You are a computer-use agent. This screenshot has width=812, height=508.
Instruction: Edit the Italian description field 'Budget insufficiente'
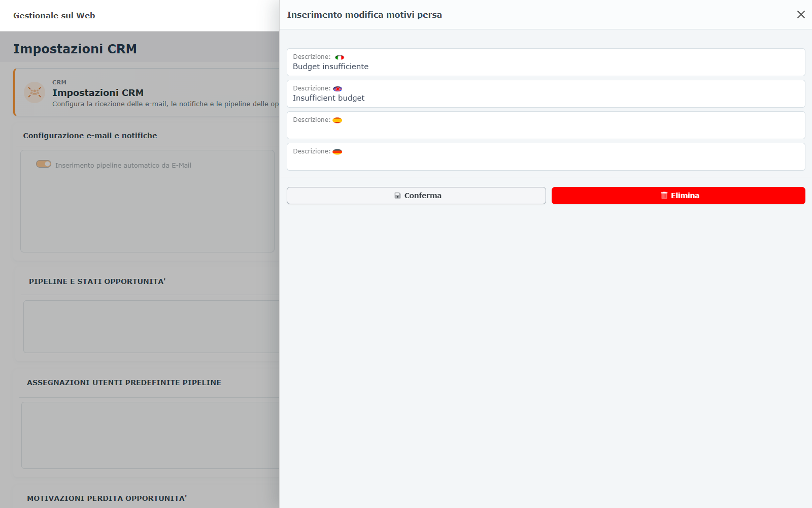546,62
